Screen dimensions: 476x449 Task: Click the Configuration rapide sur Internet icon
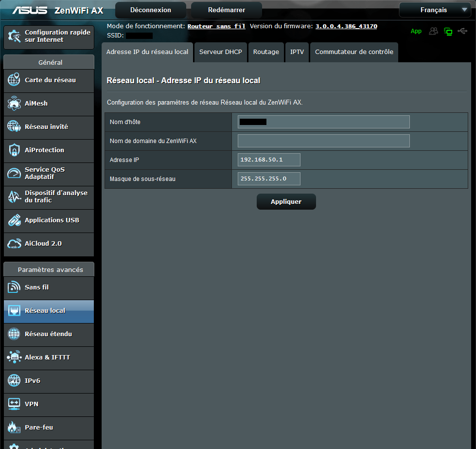point(14,36)
